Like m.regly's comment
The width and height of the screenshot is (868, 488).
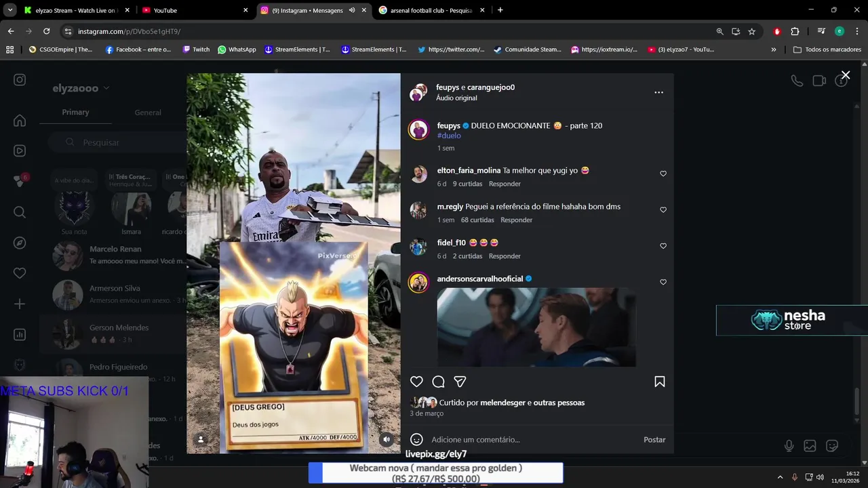663,209
